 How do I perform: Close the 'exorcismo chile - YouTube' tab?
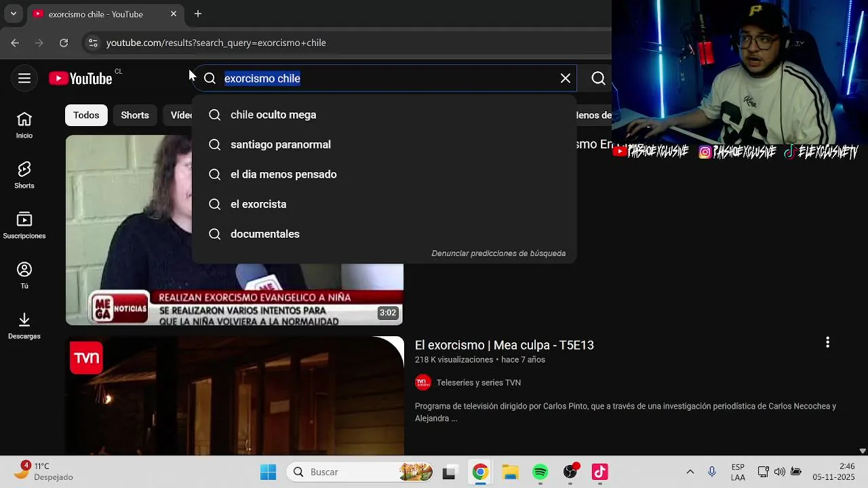click(x=174, y=14)
